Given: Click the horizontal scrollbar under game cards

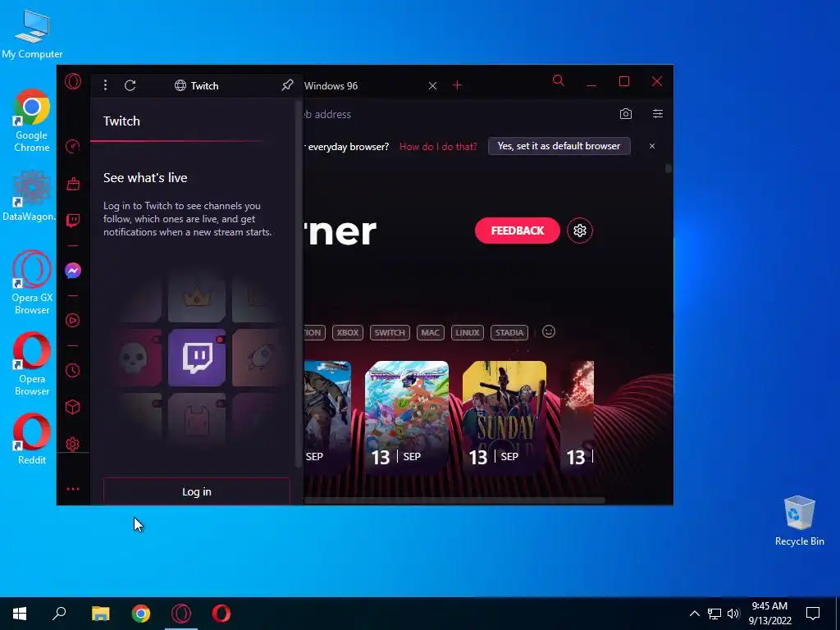Looking at the screenshot, I should [x=454, y=500].
